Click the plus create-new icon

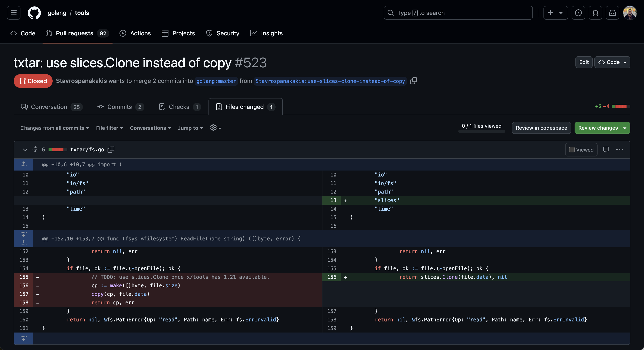coord(551,13)
